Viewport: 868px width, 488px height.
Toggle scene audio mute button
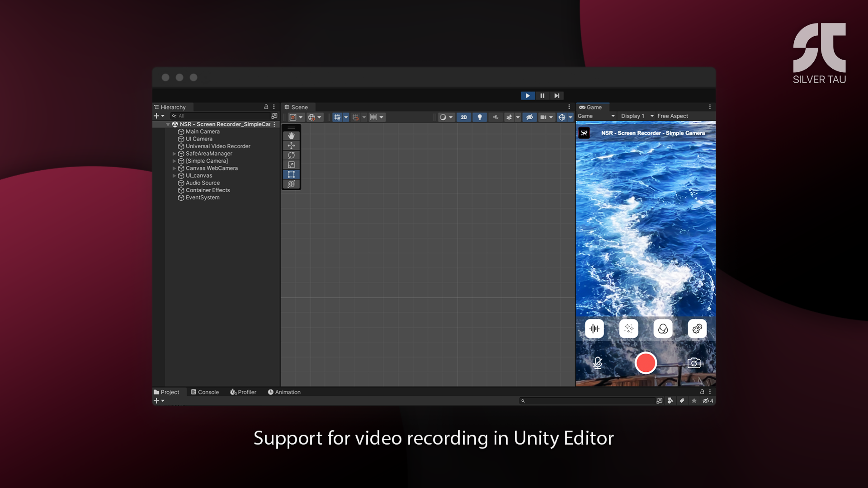pyautogui.click(x=495, y=117)
